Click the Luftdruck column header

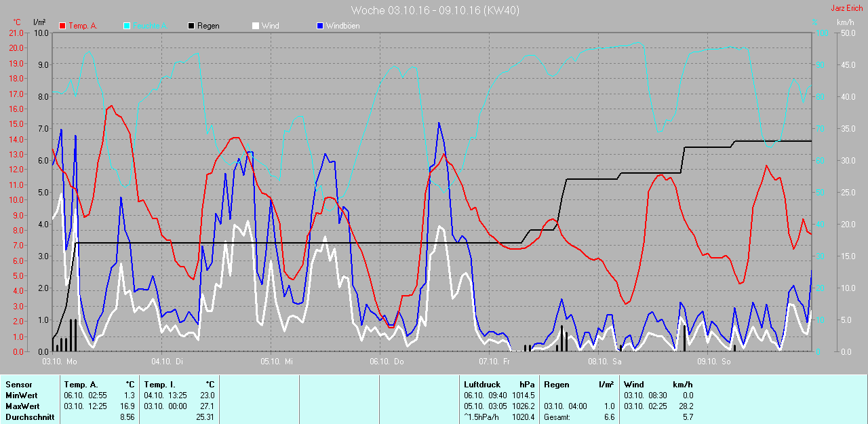[x=481, y=385]
